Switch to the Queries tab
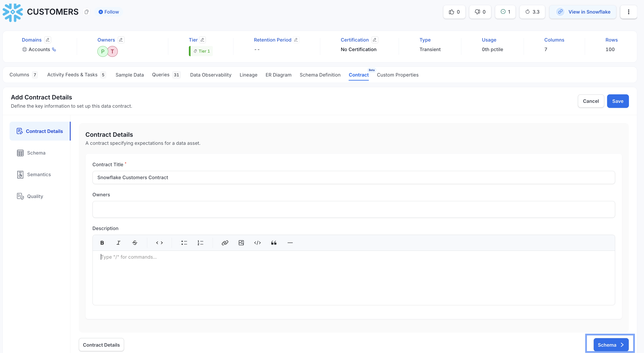 coord(166,75)
